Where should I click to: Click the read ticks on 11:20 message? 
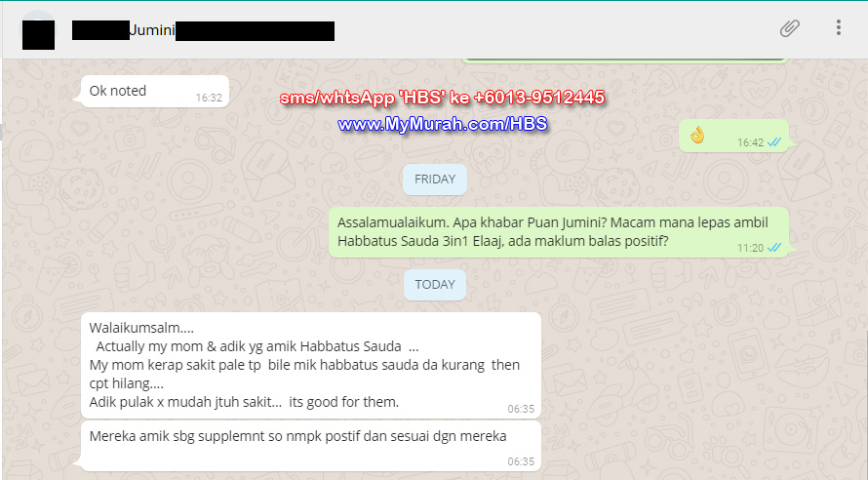(774, 248)
